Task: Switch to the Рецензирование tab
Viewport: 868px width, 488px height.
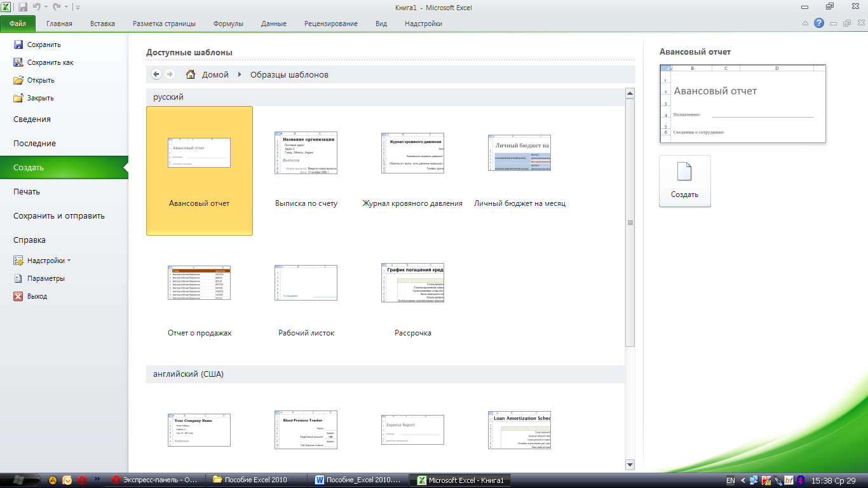Action: click(330, 24)
